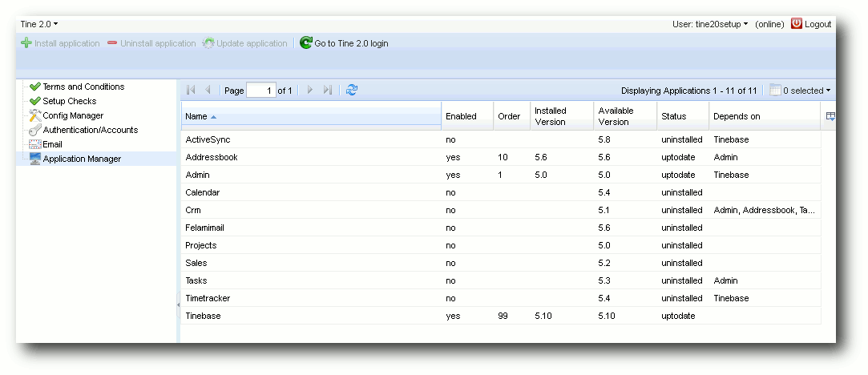Sort by Status column header
Viewport: 868px width, 375px height.
point(683,116)
